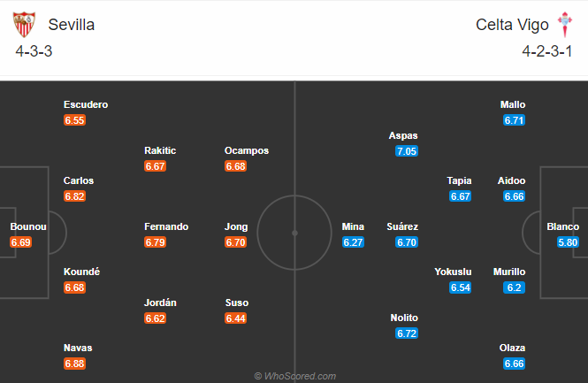The width and height of the screenshot is (588, 383).
Task: Select Mina's 6.27 rating badge
Action: pos(353,242)
